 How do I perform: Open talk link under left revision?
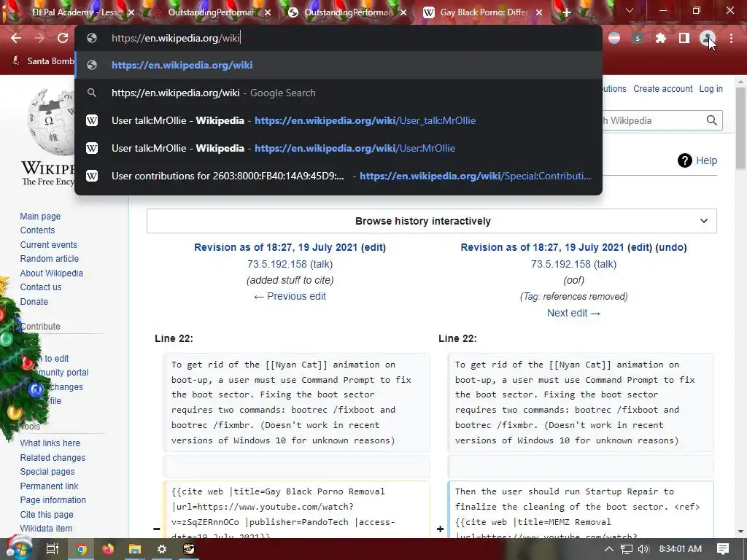[321, 264]
